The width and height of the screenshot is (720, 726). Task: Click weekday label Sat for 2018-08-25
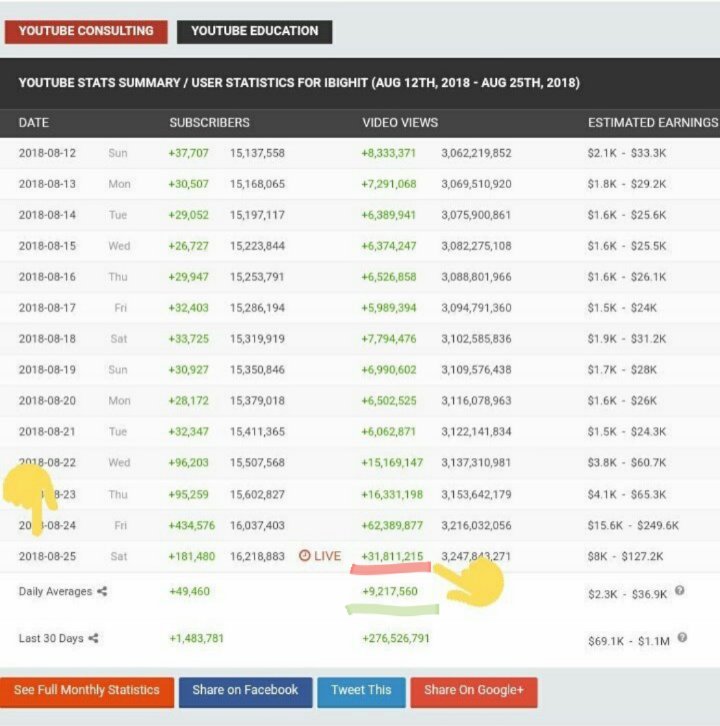tap(119, 556)
